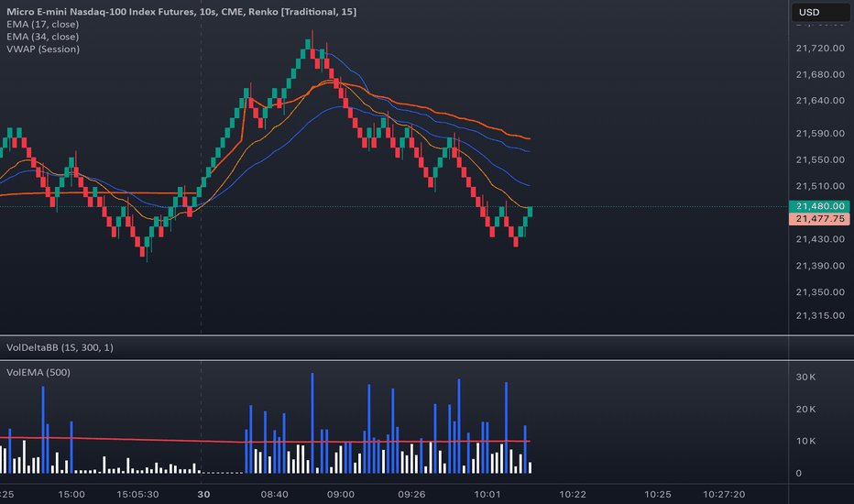Screen dimensions: 854x504
Task: Click the 15:00 time axis label
Action: coord(71,494)
